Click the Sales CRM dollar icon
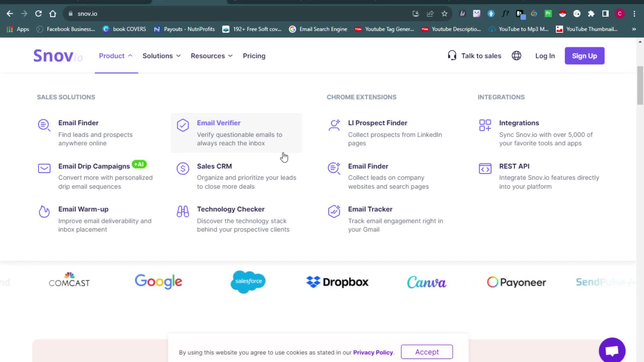 [183, 169]
